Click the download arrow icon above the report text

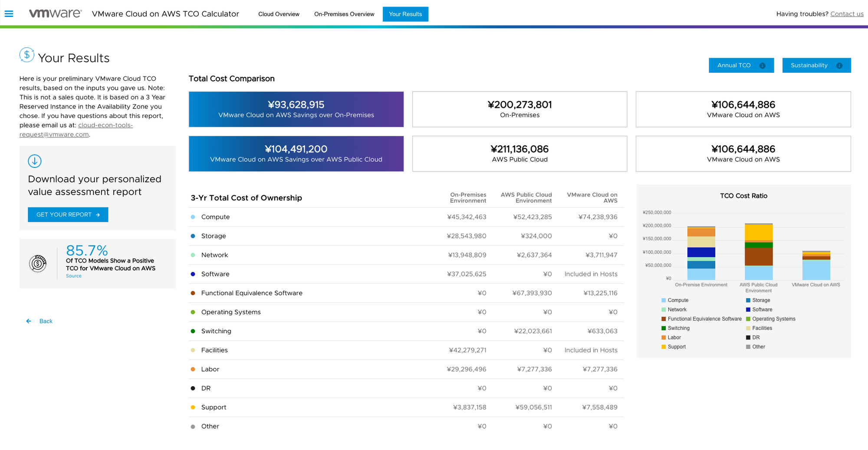[x=35, y=161]
